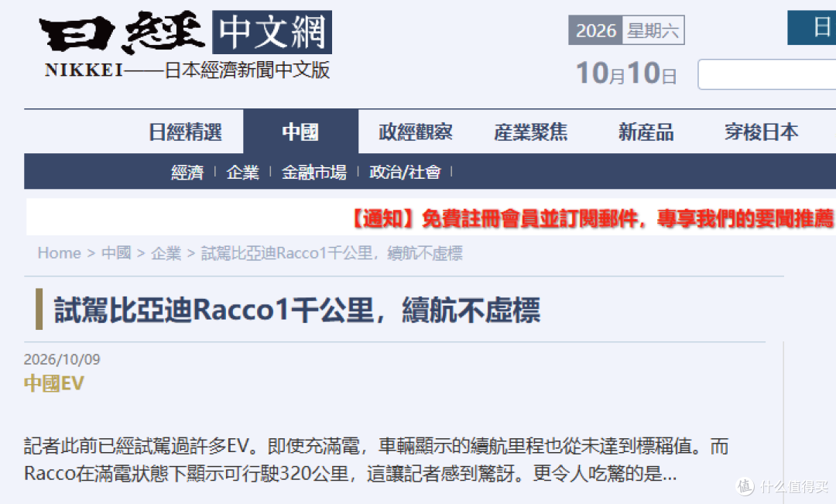Click the 2026 year label
The width and height of the screenshot is (836, 504).
[x=595, y=30]
